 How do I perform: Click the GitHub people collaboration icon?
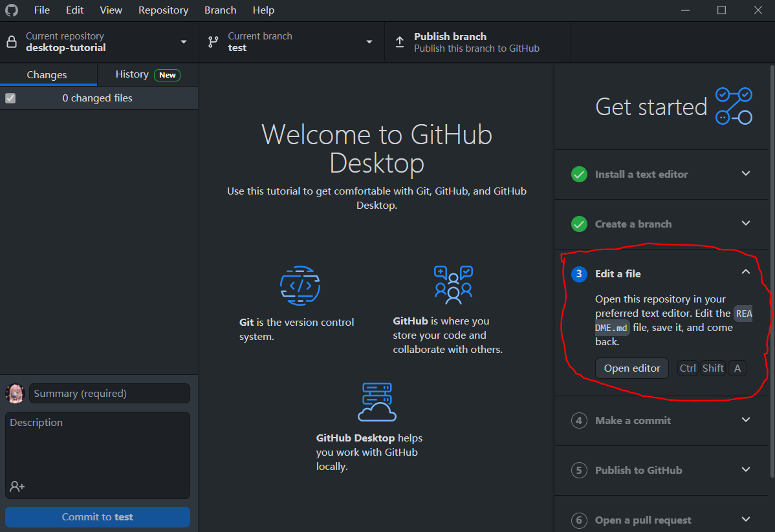point(453,284)
